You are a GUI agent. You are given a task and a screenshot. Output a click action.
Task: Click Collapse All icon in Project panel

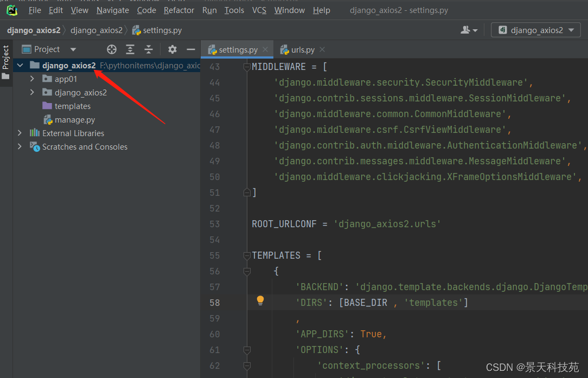tap(149, 49)
